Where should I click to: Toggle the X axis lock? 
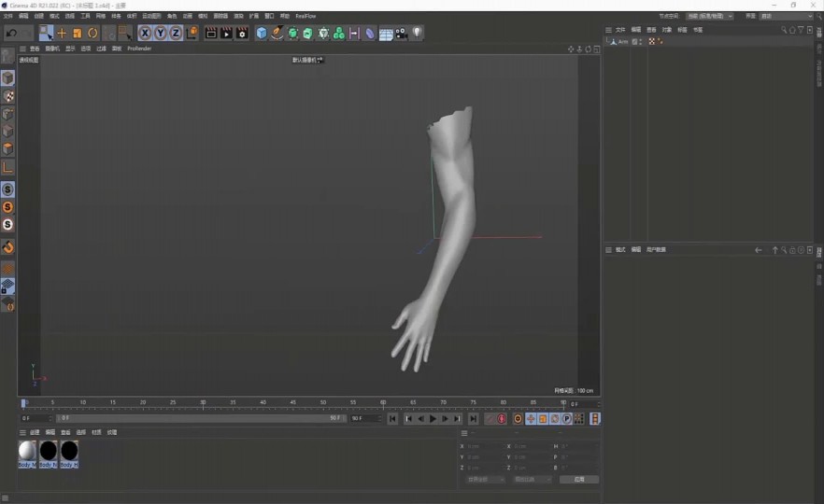click(x=145, y=33)
